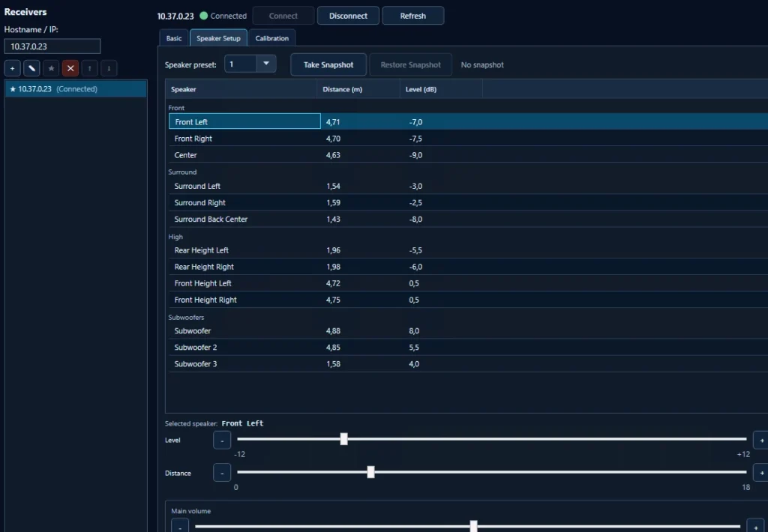Screen dimensions: 768x532
Task: Open the Speaker Setup tab
Action: tap(218, 38)
